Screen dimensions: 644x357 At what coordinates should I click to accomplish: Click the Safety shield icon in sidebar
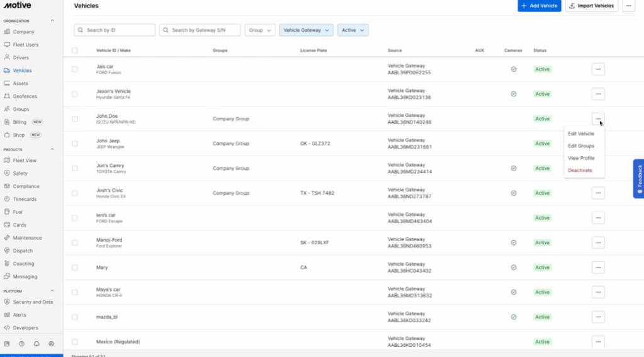coord(7,173)
